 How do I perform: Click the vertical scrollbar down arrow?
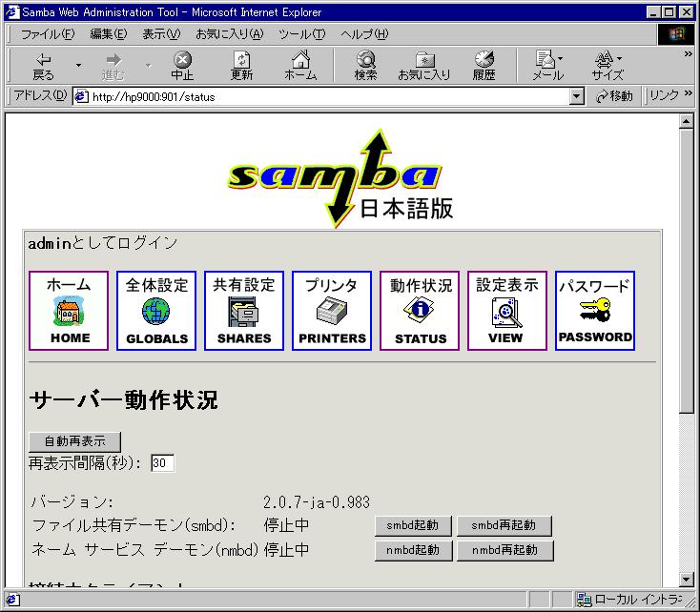pos(687,580)
